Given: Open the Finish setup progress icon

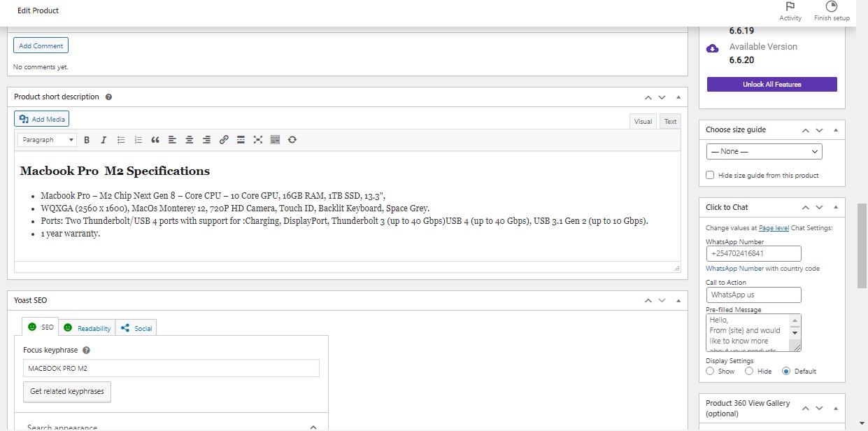Looking at the screenshot, I should pos(832,11).
